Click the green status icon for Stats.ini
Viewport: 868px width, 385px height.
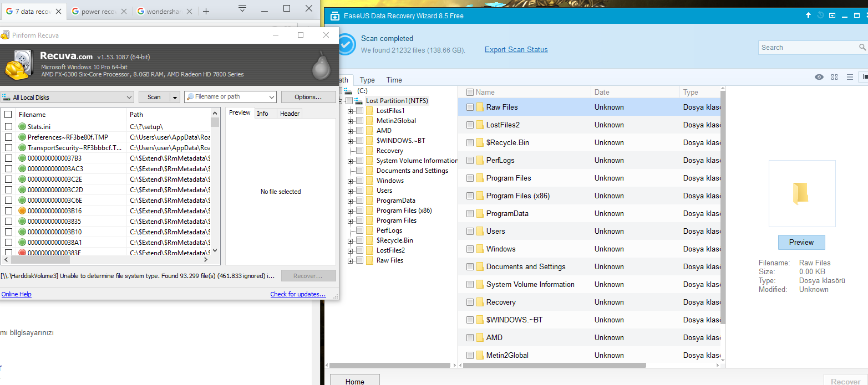coord(22,127)
